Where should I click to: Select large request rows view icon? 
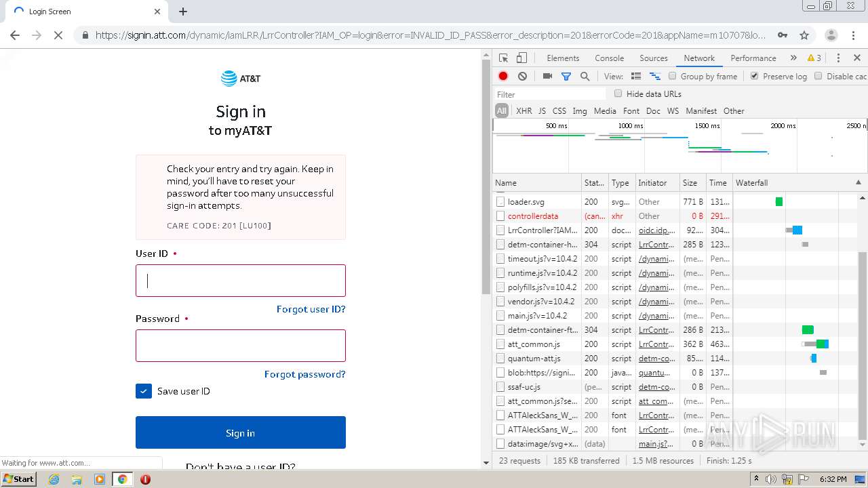tap(636, 77)
